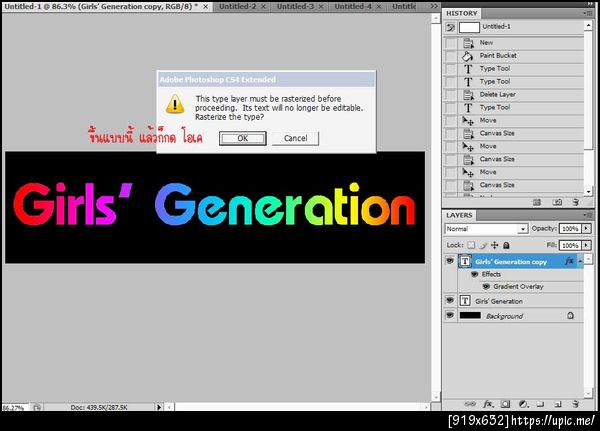
Task: Hide the Girls' Generation copy layer
Action: pyautogui.click(x=450, y=261)
